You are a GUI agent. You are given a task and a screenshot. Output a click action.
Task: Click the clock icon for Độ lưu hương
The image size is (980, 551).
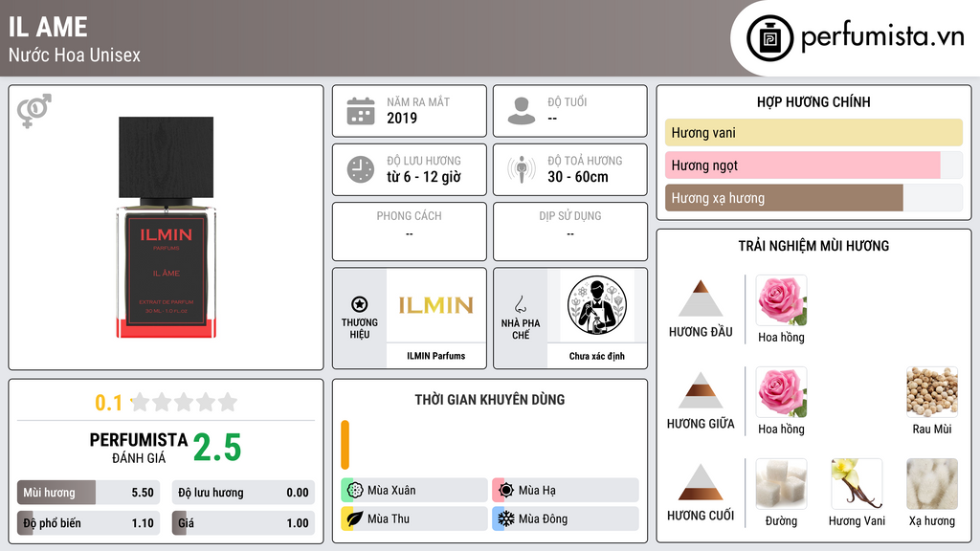click(x=361, y=169)
